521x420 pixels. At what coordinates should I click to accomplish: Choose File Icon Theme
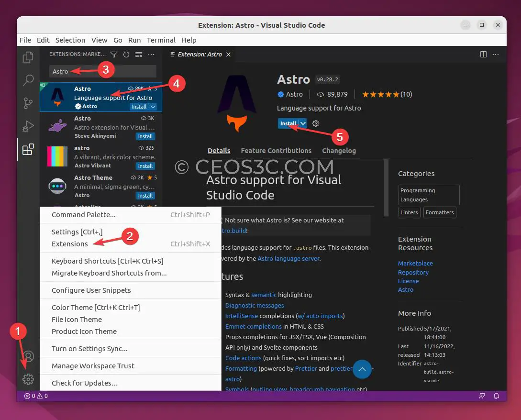(131, 320)
